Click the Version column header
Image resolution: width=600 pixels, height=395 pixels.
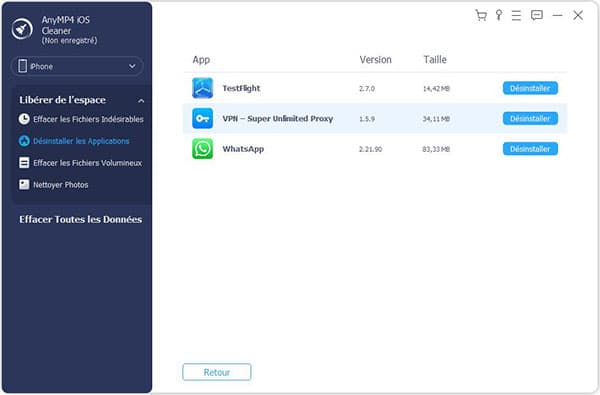click(x=375, y=60)
